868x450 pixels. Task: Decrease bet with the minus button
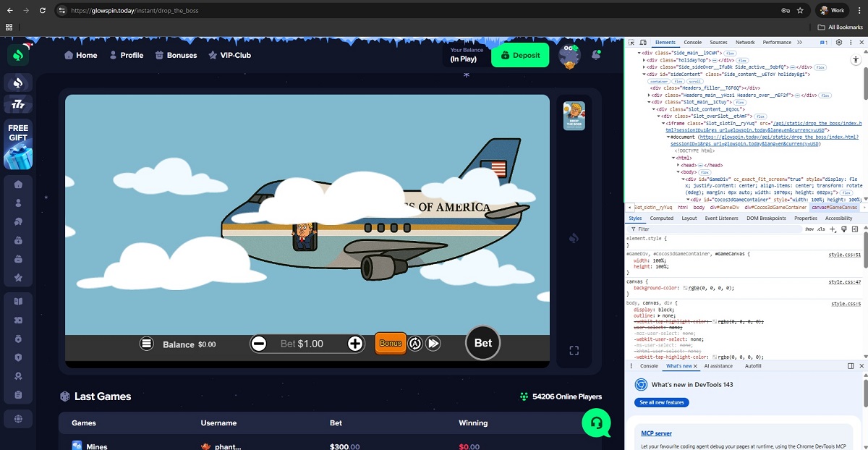259,344
